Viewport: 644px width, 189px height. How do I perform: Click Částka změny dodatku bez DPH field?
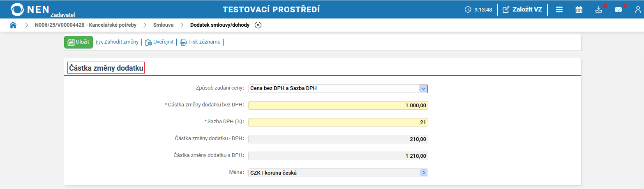coord(338,106)
